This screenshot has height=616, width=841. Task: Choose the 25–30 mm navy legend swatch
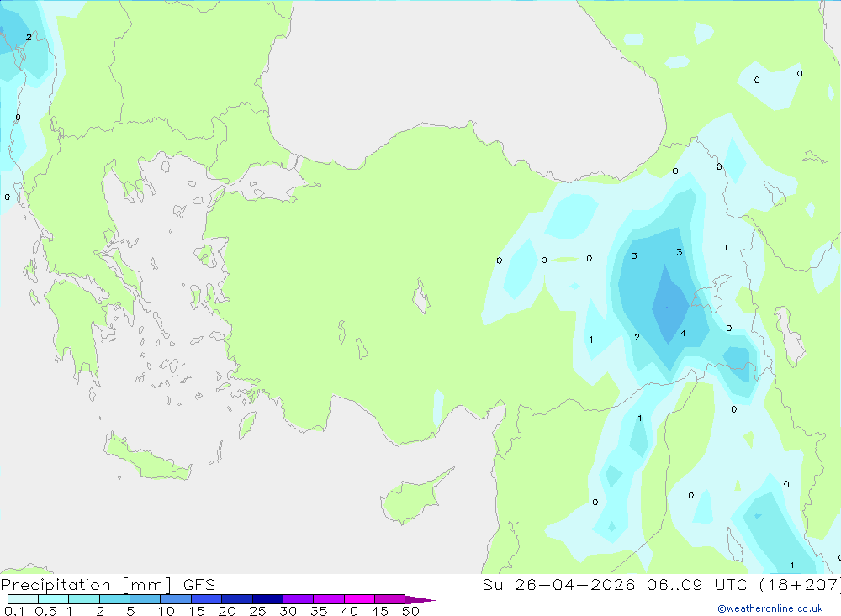point(267,599)
